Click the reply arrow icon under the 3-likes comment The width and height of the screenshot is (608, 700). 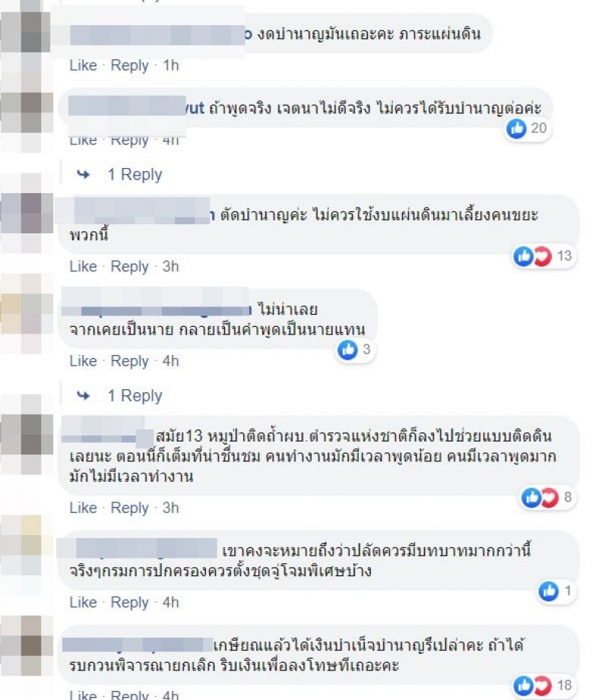tap(83, 395)
